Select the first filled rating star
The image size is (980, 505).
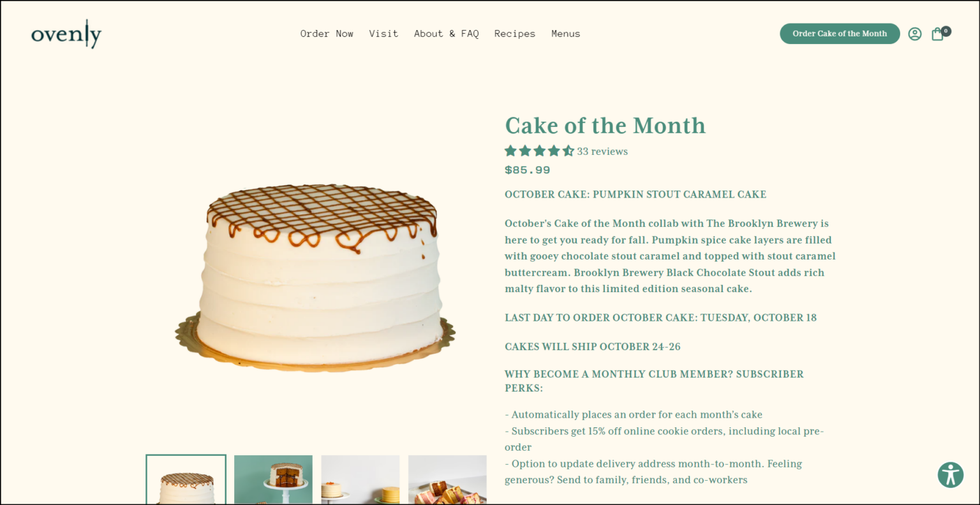click(x=510, y=151)
